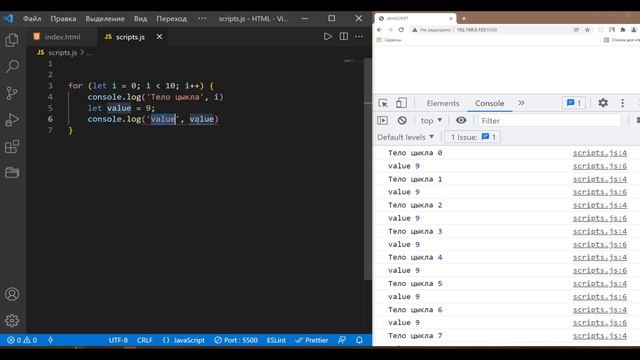Click scripts.js in the breadcrumb
The height and width of the screenshot is (360, 640).
[x=62, y=52]
